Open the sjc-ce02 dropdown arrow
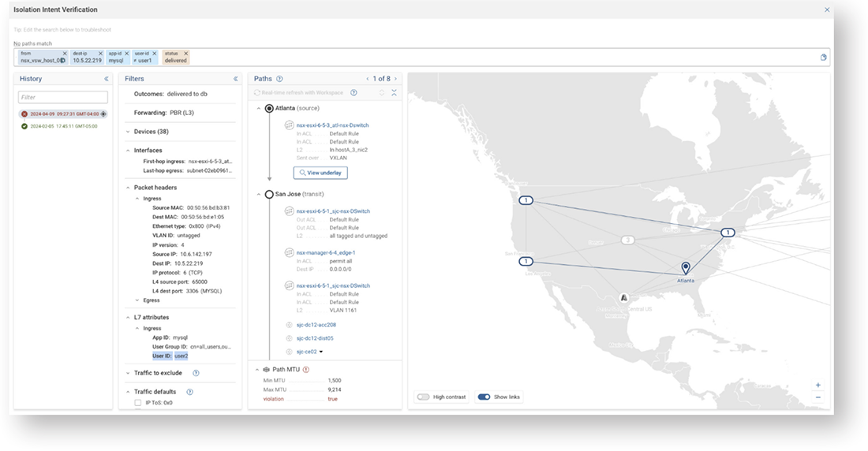The width and height of the screenshot is (868, 451). (321, 352)
